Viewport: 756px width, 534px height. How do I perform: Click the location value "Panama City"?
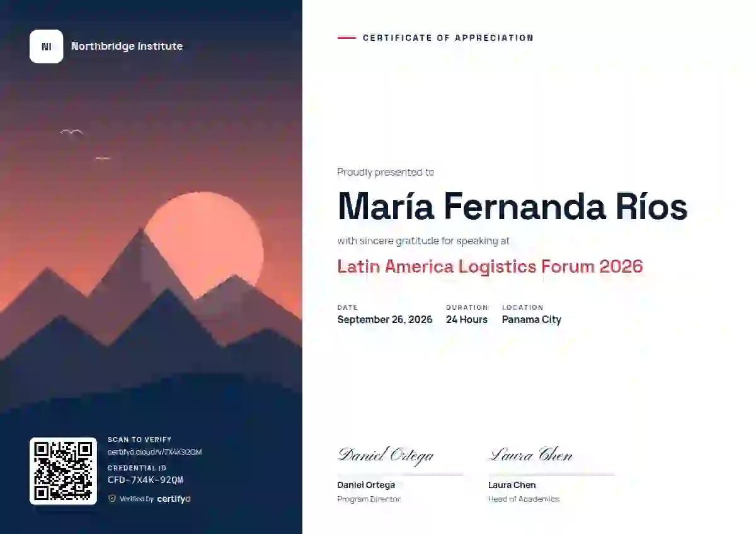tap(532, 319)
